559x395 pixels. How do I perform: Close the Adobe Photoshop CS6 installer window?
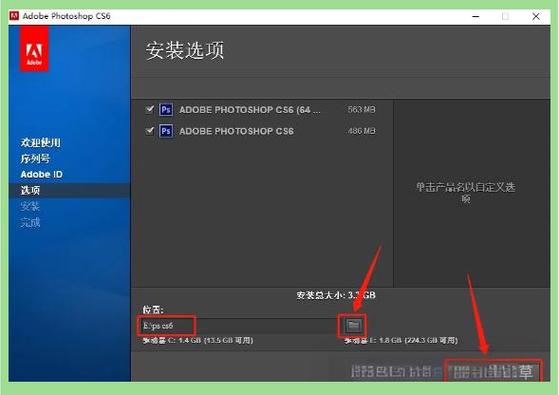(x=536, y=16)
